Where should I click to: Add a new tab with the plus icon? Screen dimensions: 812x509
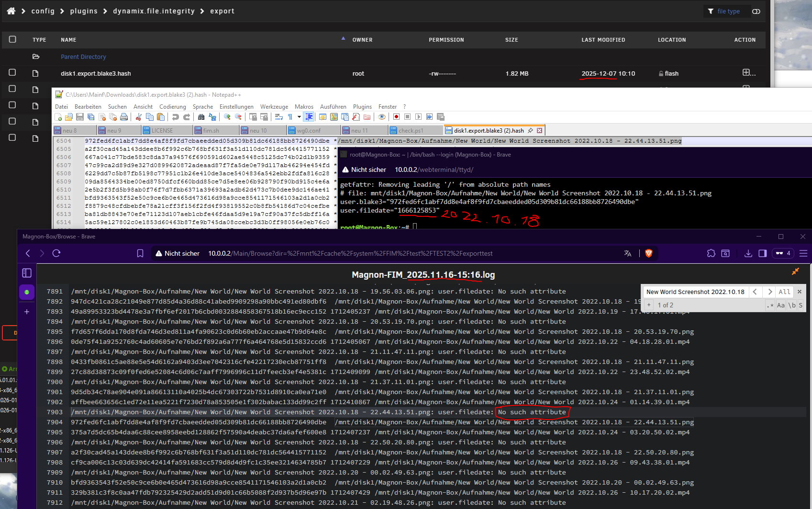27,312
